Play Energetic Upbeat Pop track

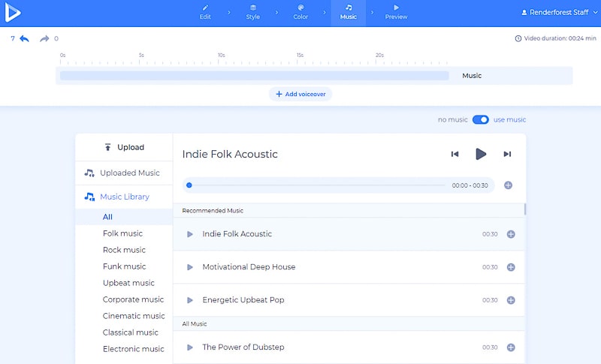[190, 300]
